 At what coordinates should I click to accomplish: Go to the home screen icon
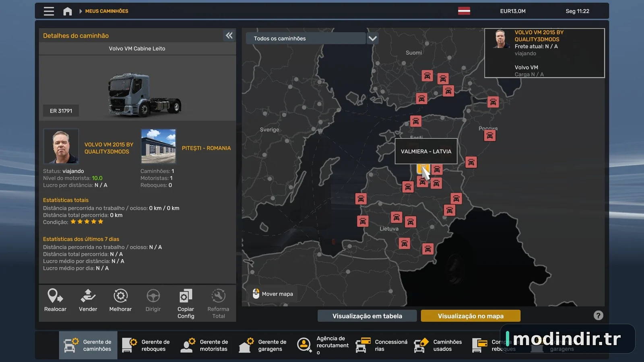(x=68, y=11)
